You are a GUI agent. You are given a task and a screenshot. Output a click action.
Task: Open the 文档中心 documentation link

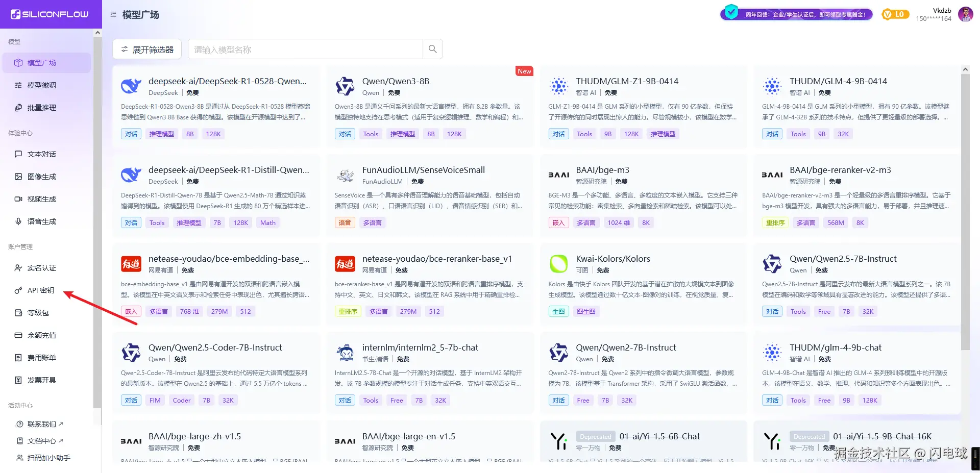(x=41, y=440)
